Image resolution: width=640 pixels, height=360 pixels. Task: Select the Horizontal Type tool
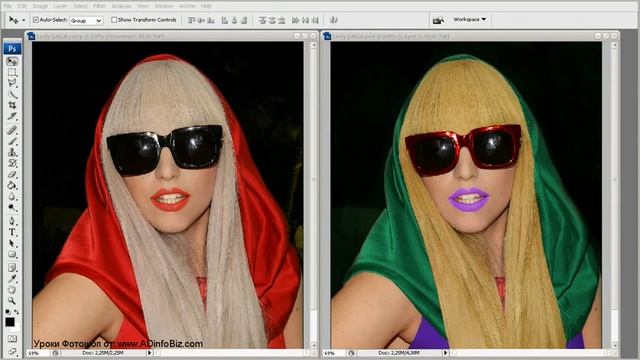tap(12, 232)
